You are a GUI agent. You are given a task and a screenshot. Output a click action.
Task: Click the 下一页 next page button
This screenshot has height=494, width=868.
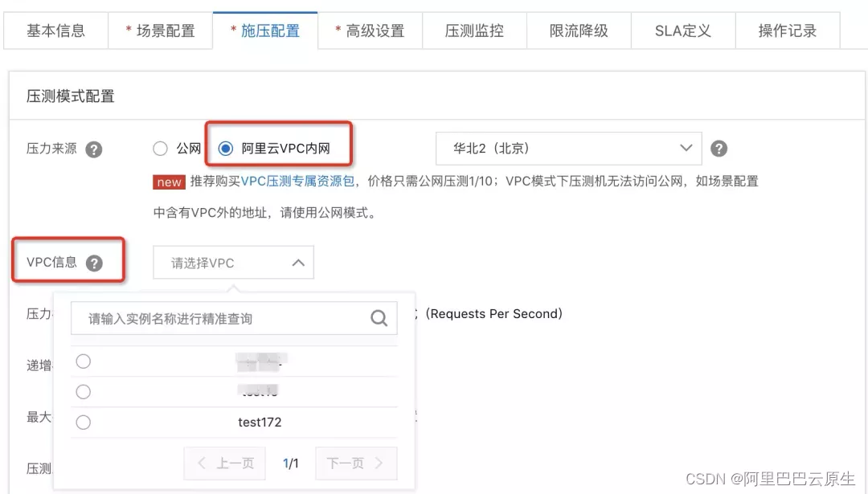click(356, 463)
